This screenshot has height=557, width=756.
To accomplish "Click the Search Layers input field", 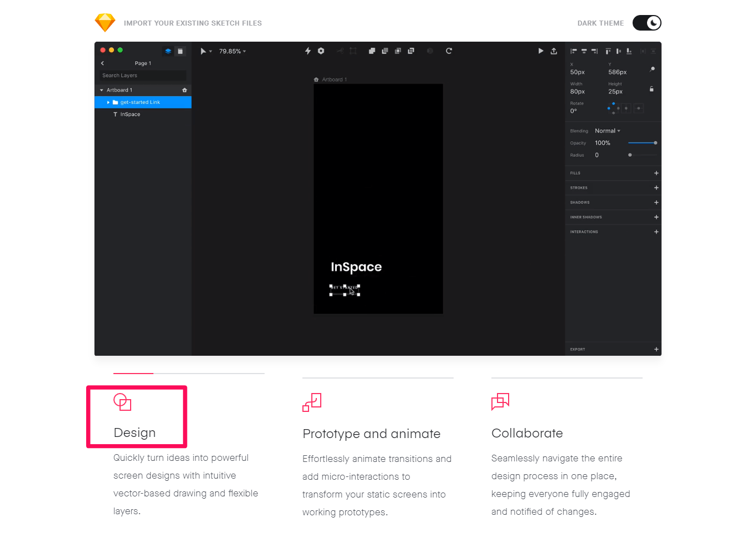I will click(x=142, y=76).
